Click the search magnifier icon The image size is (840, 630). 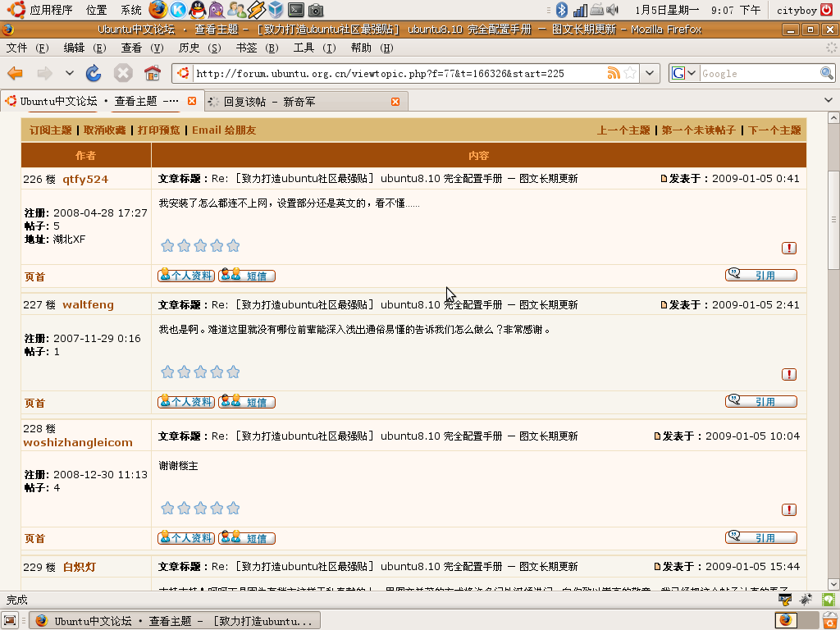[826, 73]
